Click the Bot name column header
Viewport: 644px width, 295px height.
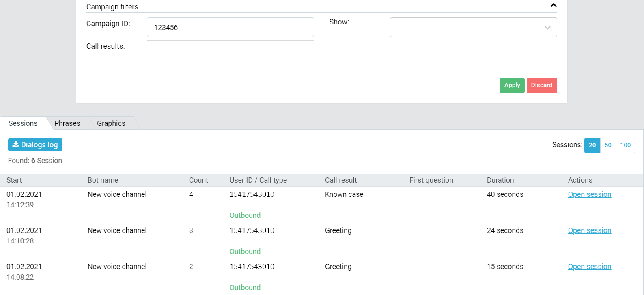pyautogui.click(x=103, y=180)
